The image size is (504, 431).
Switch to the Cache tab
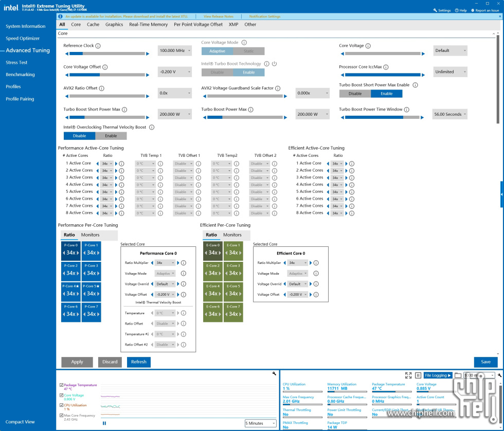[93, 24]
